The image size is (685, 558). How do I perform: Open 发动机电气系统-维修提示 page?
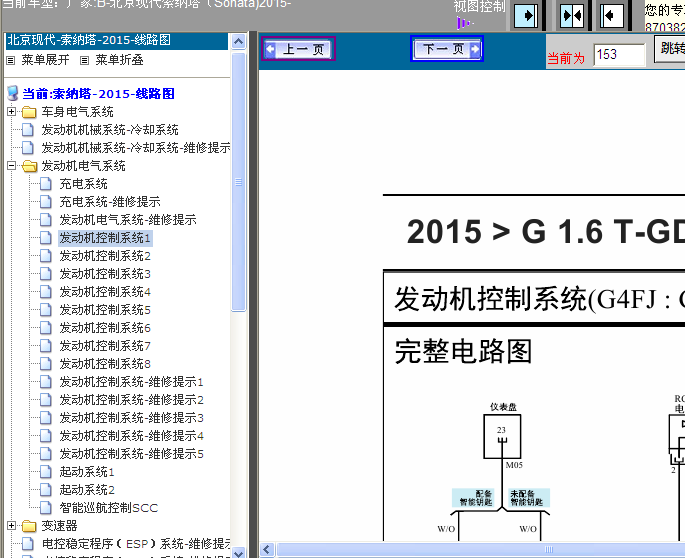coord(128,219)
